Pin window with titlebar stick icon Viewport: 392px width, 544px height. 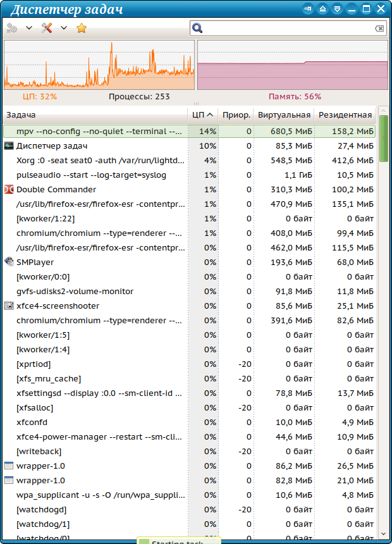308,9
